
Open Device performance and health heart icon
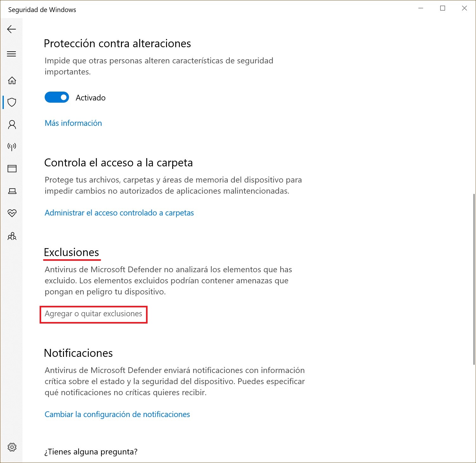click(x=12, y=213)
